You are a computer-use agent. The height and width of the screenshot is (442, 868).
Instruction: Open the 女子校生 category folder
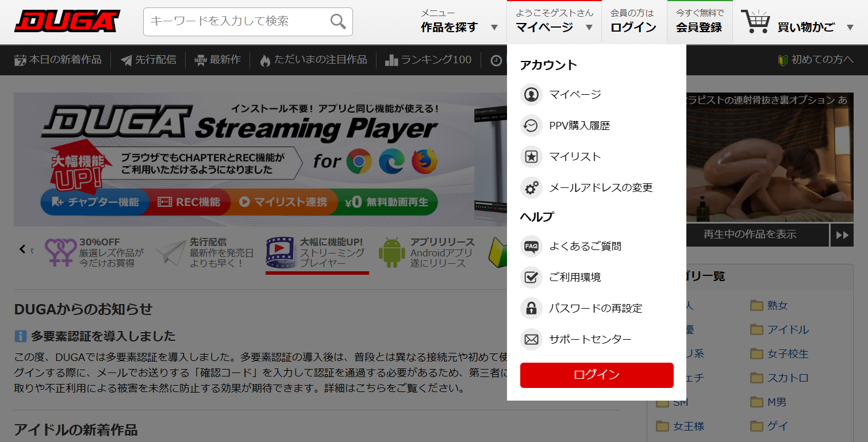pyautogui.click(x=779, y=354)
